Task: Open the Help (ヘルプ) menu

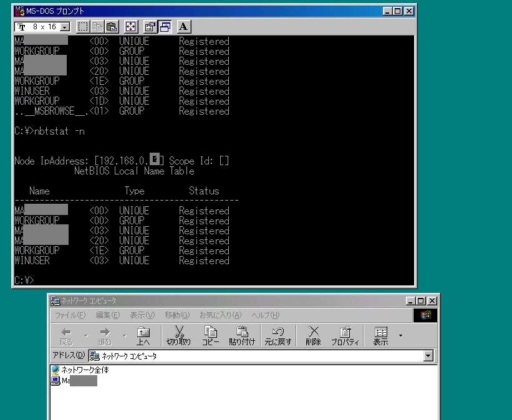Action: (266, 315)
